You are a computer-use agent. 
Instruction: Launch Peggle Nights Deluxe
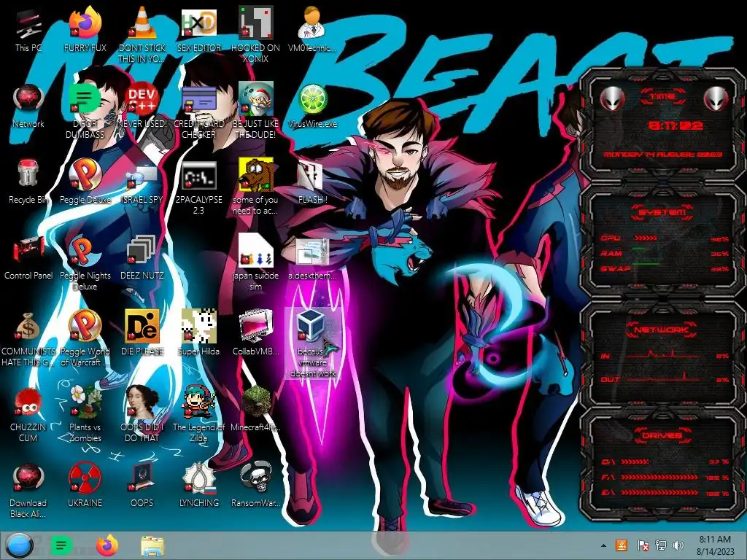coord(85,251)
